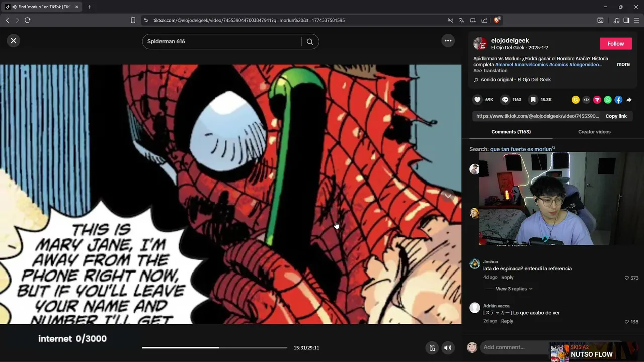Go to the next video chevron
The height and width of the screenshot is (362, 644).
(x=448, y=196)
